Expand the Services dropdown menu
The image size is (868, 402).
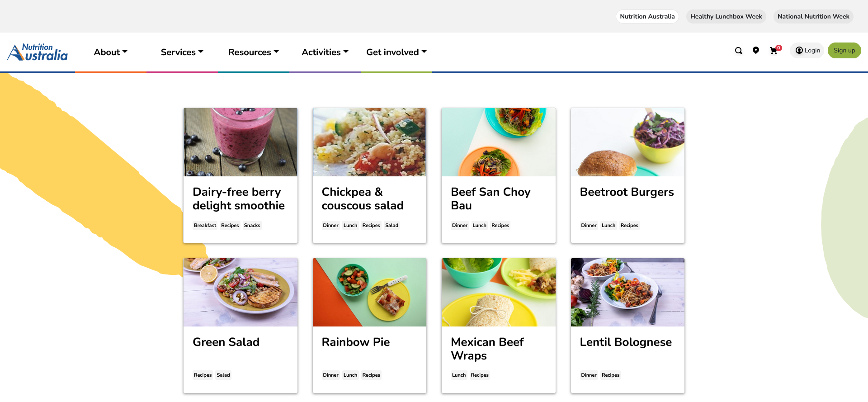pyautogui.click(x=182, y=52)
